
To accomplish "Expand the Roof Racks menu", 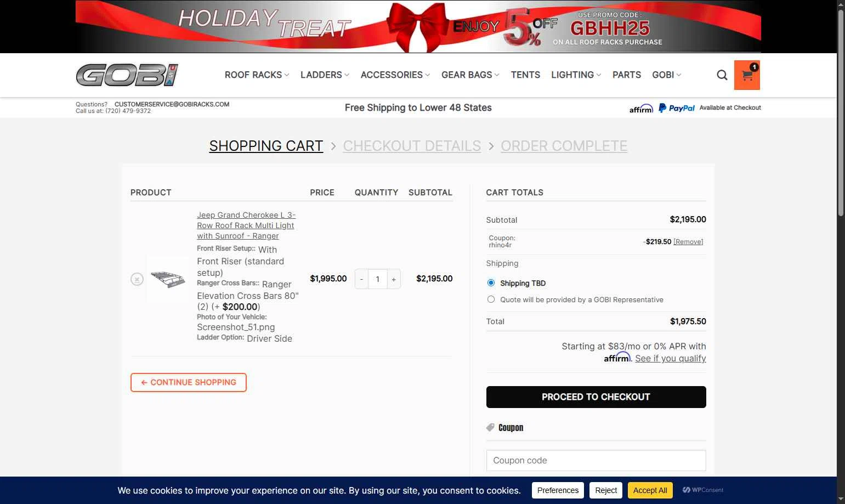I will (x=257, y=75).
